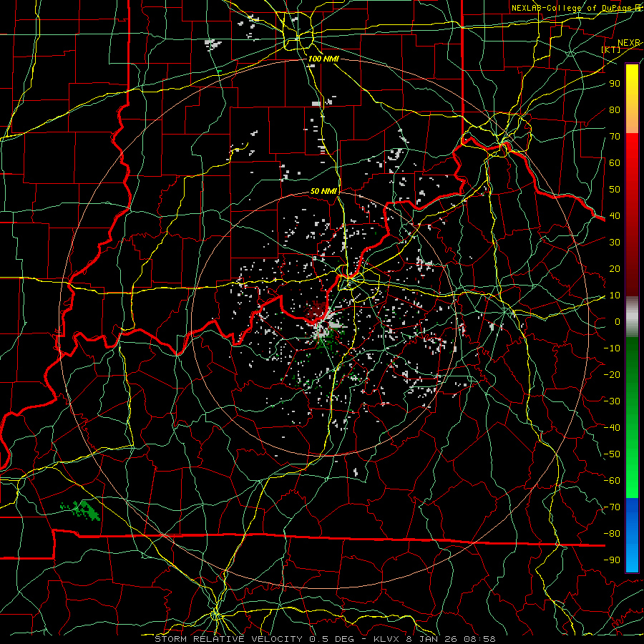Click the 100 NMI range ring label

pos(323,59)
